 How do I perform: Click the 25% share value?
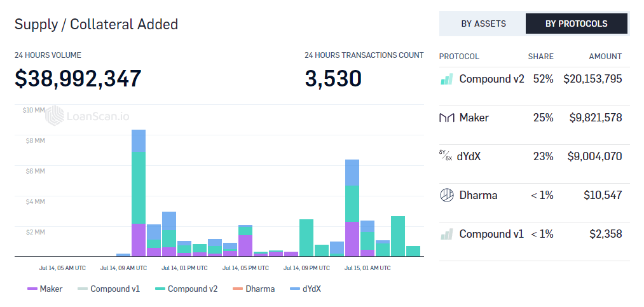coord(544,118)
